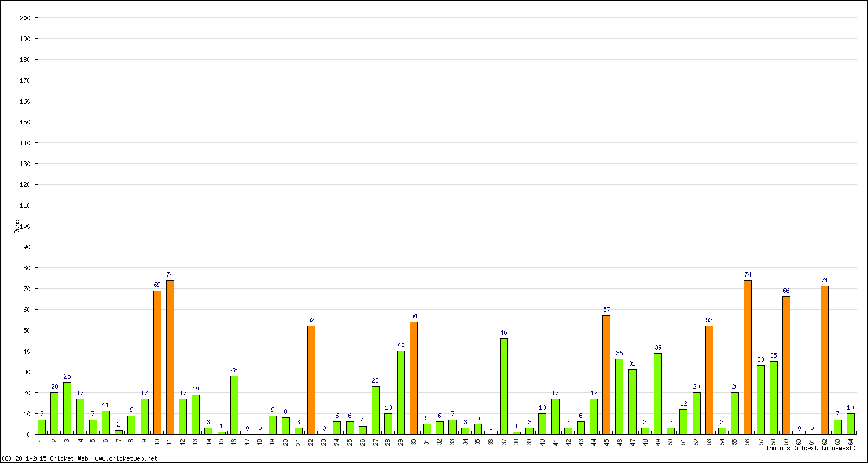Click the Innings (oldest to newest) axis title
868x463 pixels.
click(811, 448)
